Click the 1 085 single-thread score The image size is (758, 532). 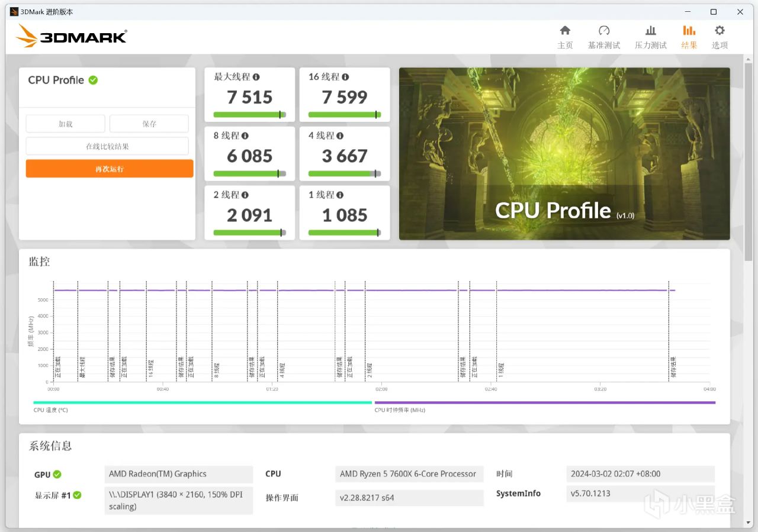tap(345, 215)
